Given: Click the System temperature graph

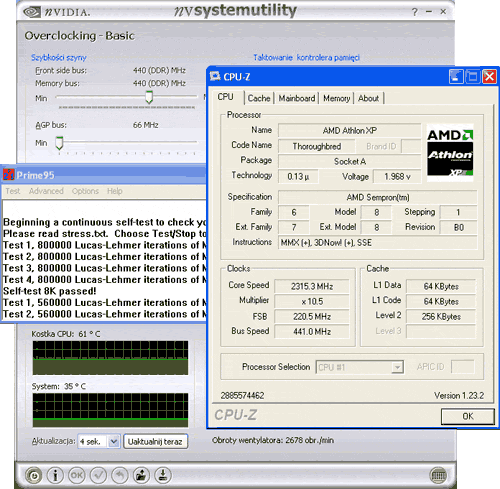Looking at the screenshot, I should (x=110, y=410).
